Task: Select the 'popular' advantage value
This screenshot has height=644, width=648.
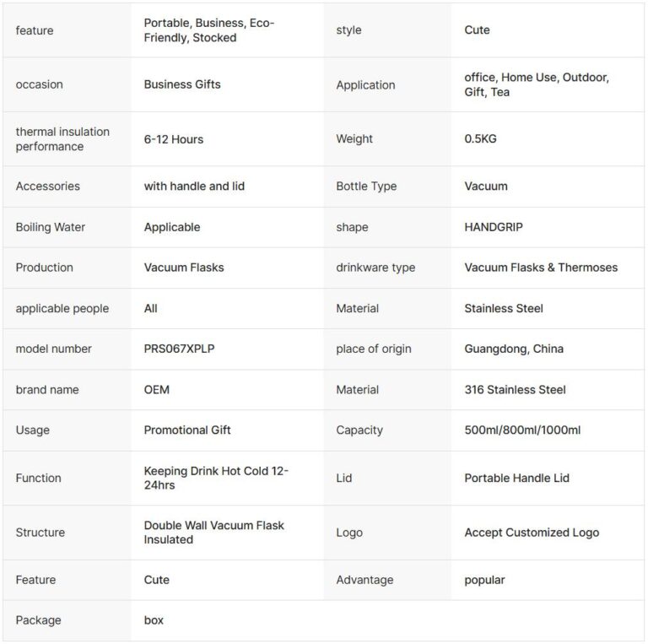Action: [484, 580]
